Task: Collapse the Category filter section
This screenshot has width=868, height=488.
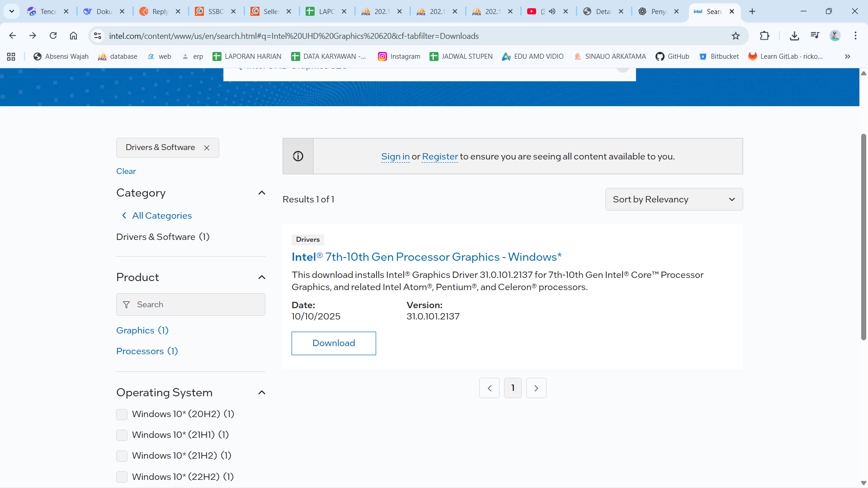Action: (x=261, y=193)
